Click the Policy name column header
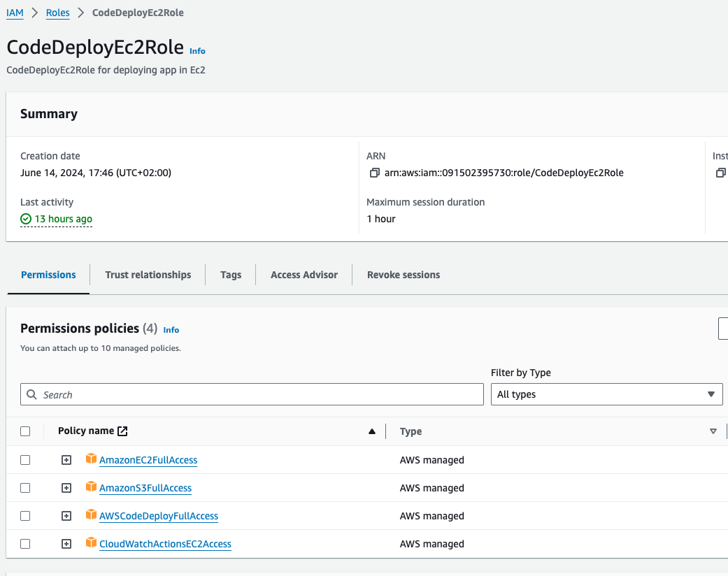The image size is (728, 576). click(86, 431)
